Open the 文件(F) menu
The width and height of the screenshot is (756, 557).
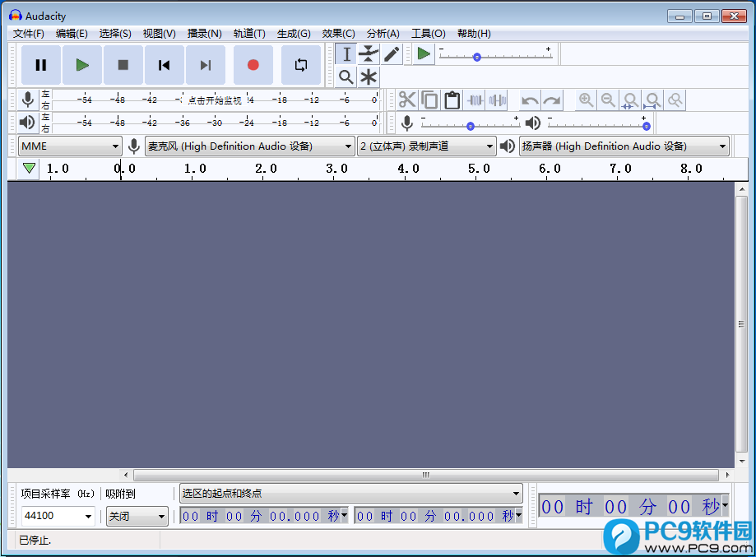pos(29,33)
